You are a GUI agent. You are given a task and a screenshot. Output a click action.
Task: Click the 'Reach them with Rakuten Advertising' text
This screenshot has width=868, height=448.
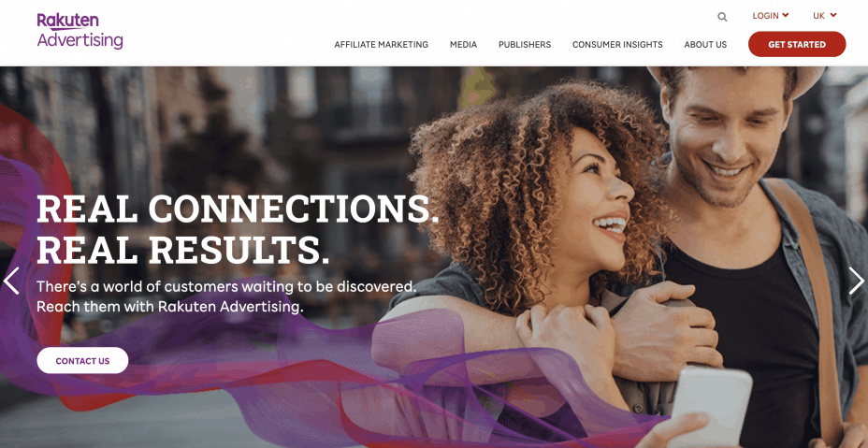click(170, 306)
